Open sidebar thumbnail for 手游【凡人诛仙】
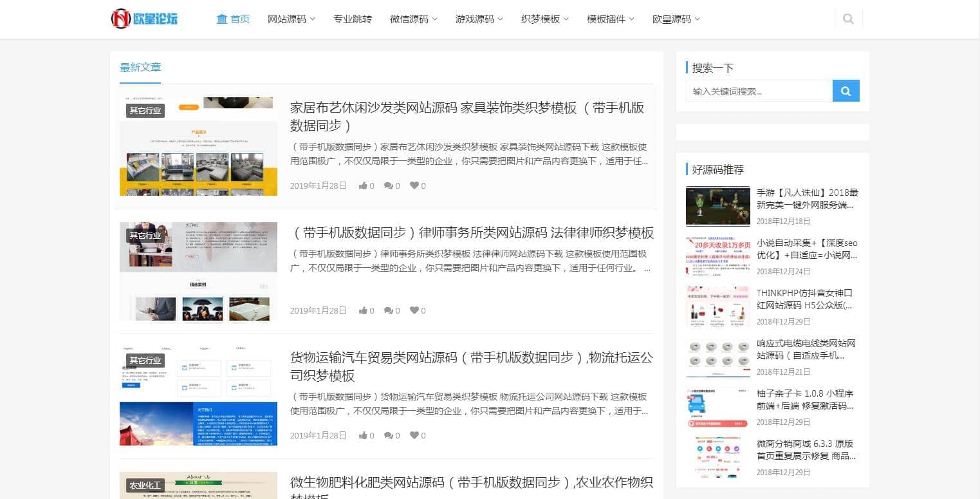980x499 pixels. (718, 206)
